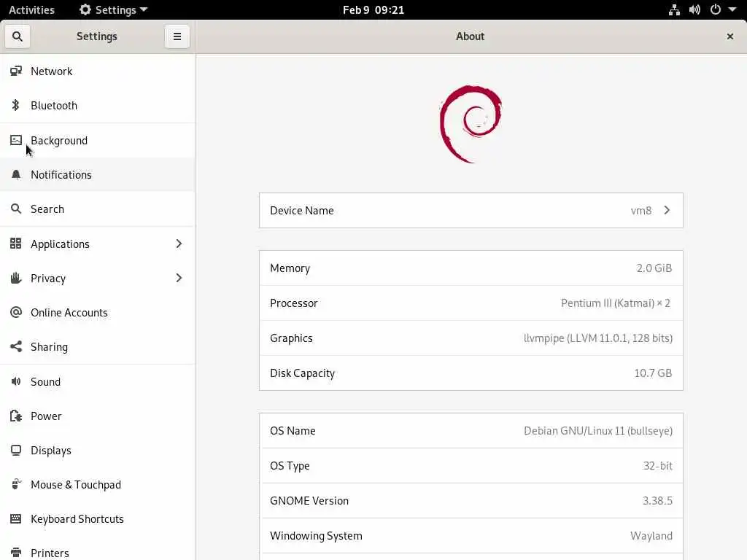
Task: Expand the Applications submenu chevron
Action: click(179, 244)
